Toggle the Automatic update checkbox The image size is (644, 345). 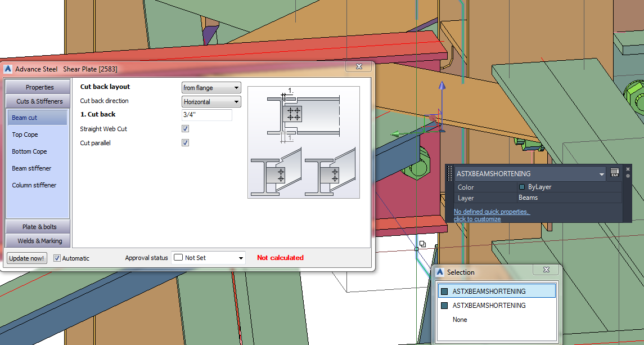pyautogui.click(x=57, y=258)
